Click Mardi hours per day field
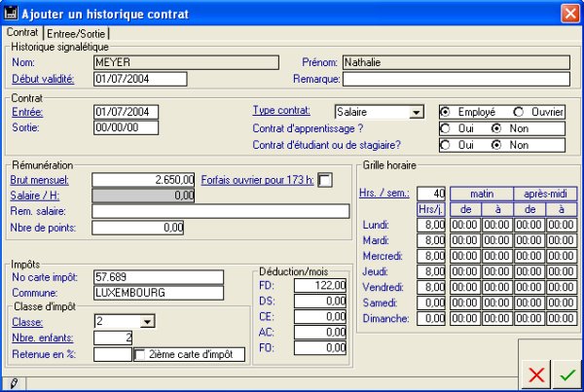 (431, 240)
